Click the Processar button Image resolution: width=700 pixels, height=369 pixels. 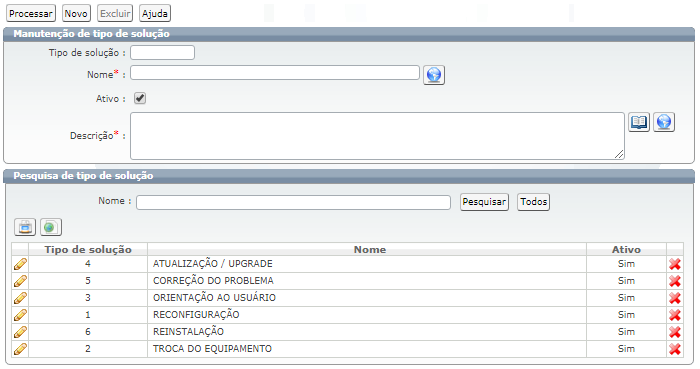31,13
